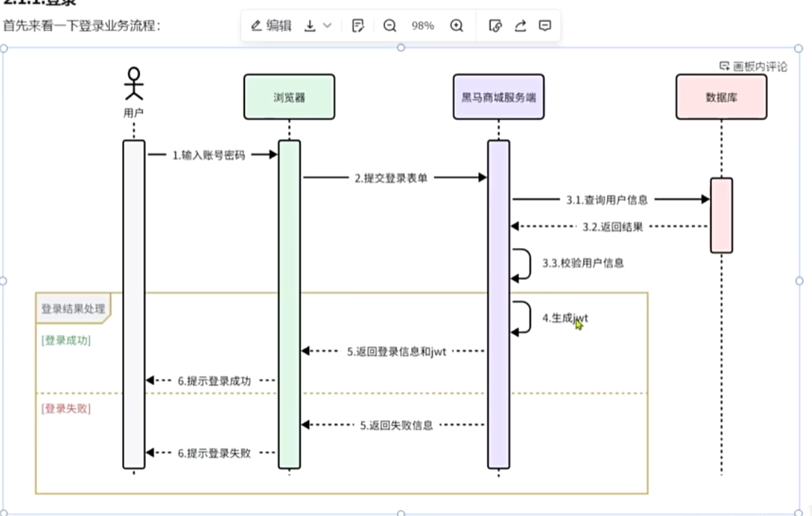Click the text 首先来看一下登录业务流程
The image size is (812, 516).
[x=81, y=26]
